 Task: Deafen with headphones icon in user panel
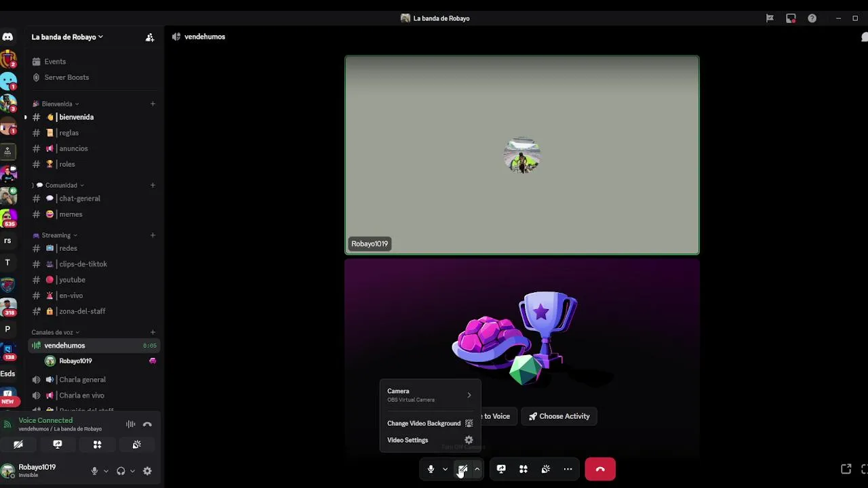point(121,471)
